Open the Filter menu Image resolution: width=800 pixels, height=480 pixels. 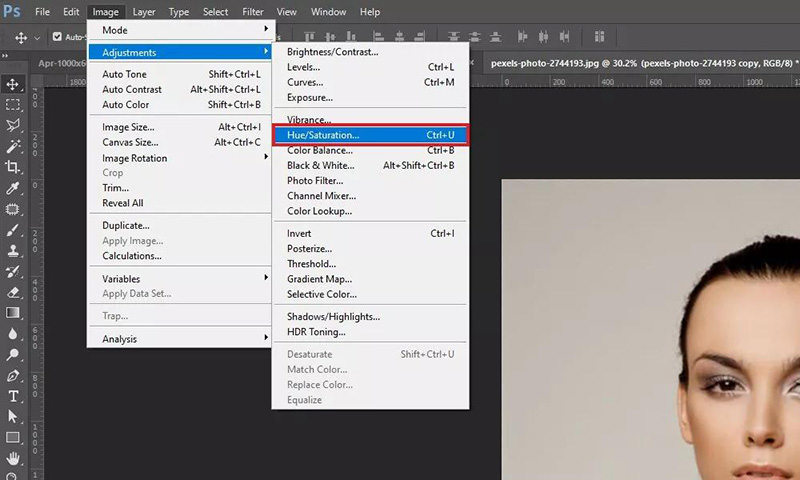click(254, 12)
